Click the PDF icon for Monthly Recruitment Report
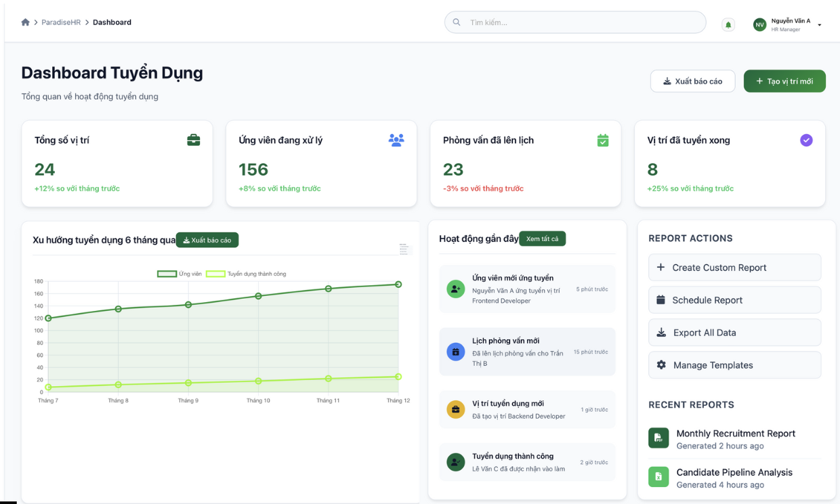 (x=658, y=438)
